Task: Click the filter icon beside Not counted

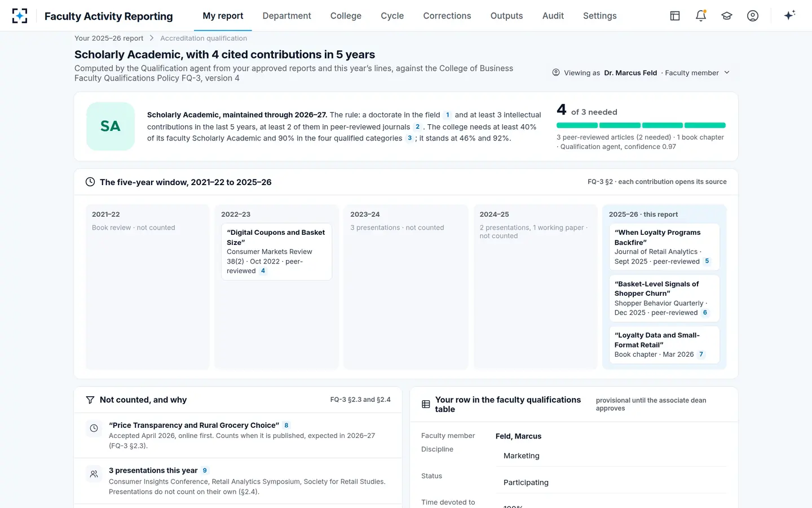Action: point(90,400)
